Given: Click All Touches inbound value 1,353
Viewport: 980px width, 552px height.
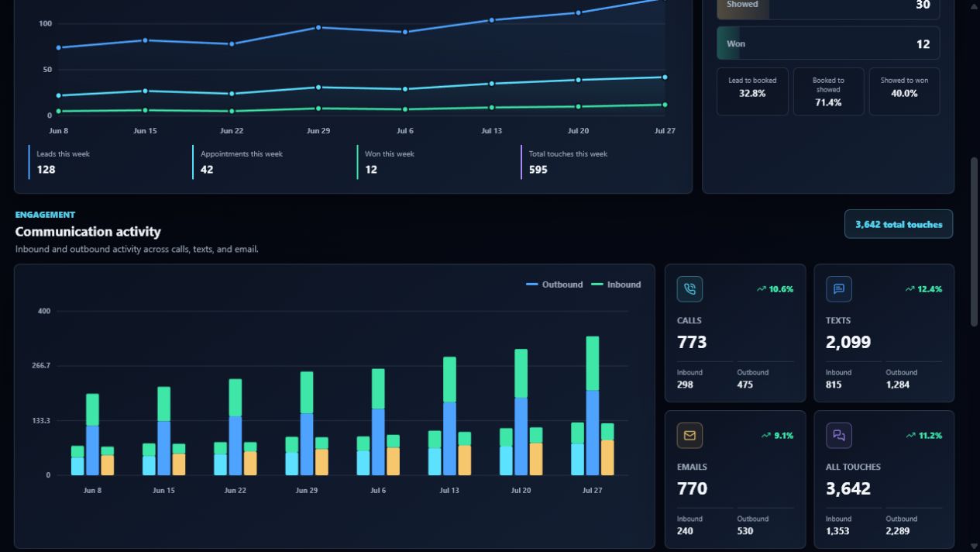Looking at the screenshot, I should tap(837, 531).
